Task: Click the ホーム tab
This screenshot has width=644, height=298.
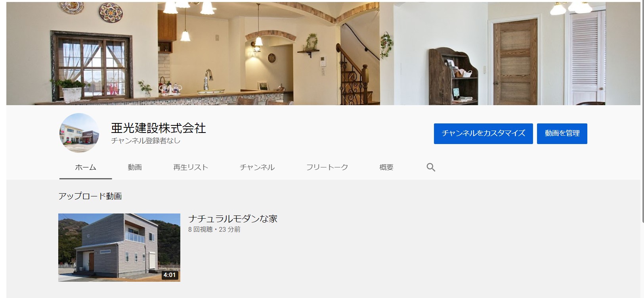Action: point(86,167)
